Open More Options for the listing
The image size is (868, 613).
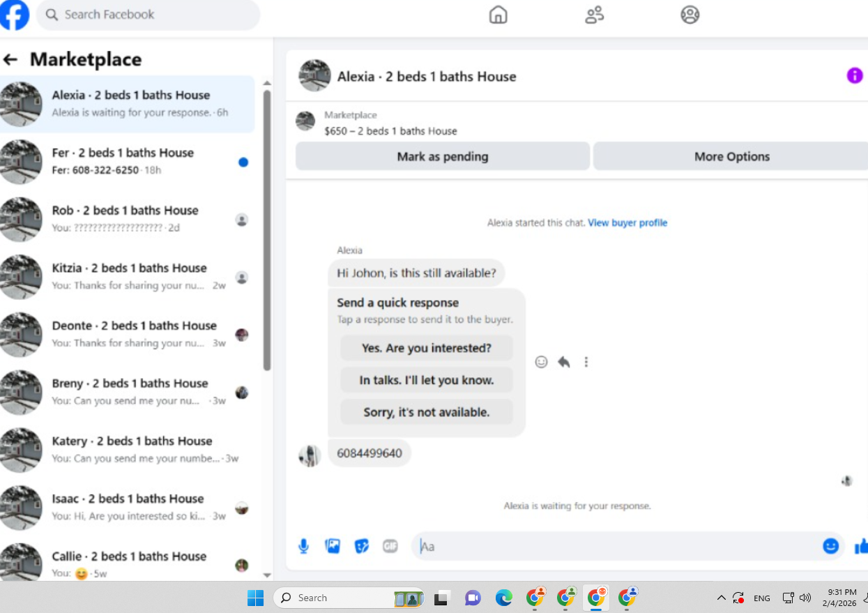(x=731, y=156)
